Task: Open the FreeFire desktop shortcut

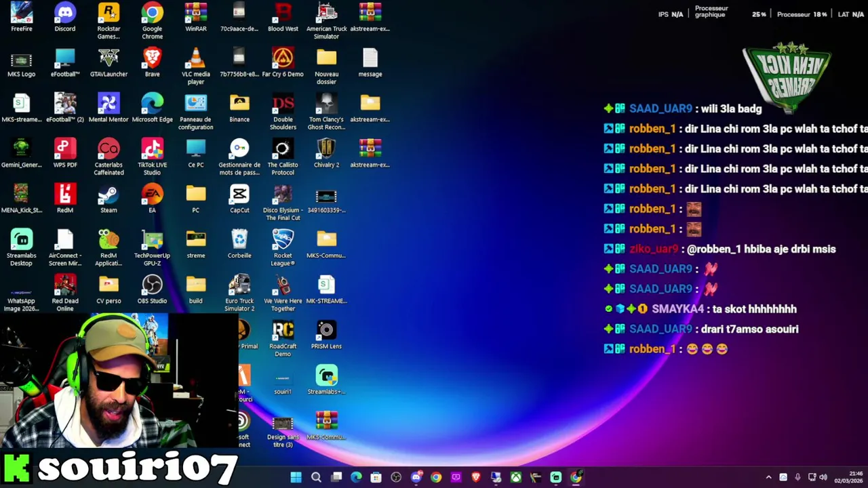Action: [21, 18]
